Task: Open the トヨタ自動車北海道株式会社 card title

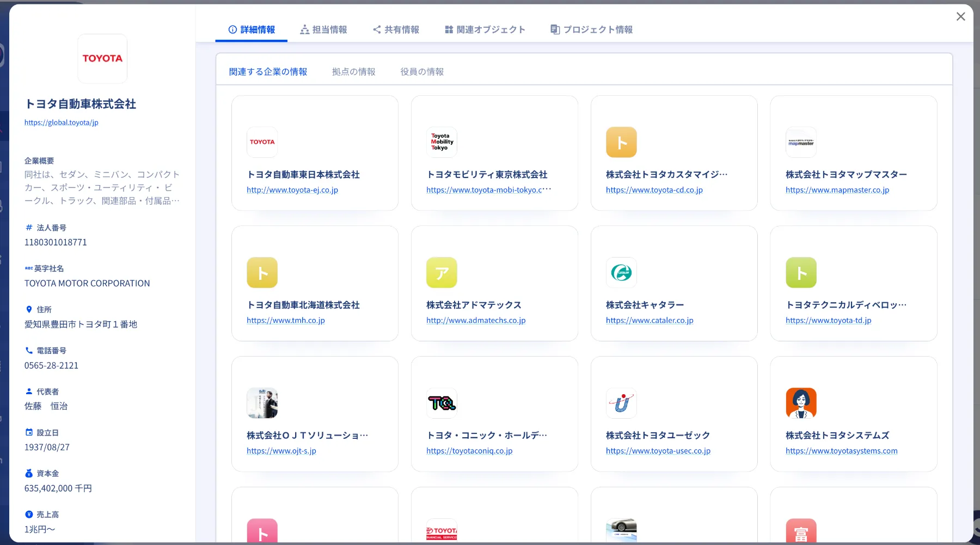Action: tap(303, 305)
